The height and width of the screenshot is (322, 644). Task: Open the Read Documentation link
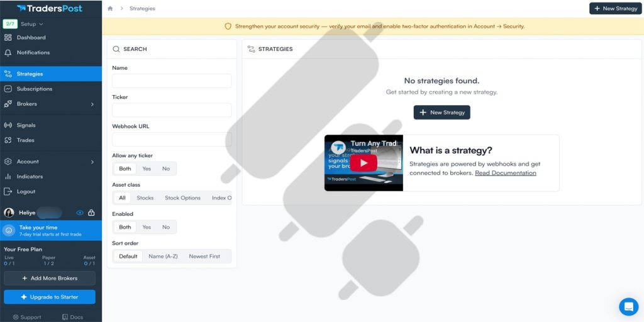(x=506, y=173)
